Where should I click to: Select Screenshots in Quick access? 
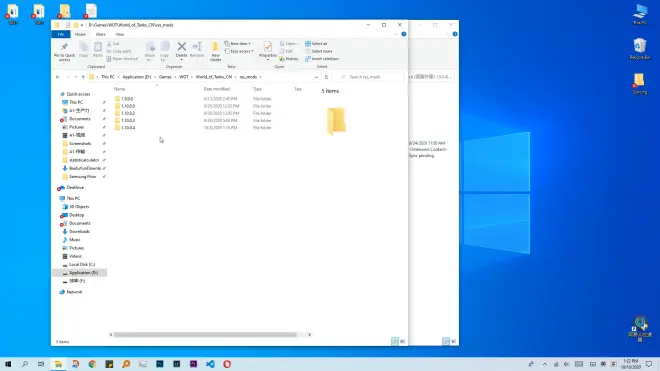pyautogui.click(x=80, y=144)
